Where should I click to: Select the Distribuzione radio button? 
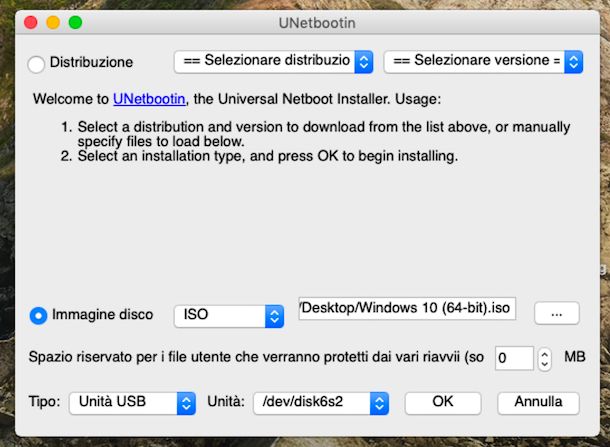36,64
